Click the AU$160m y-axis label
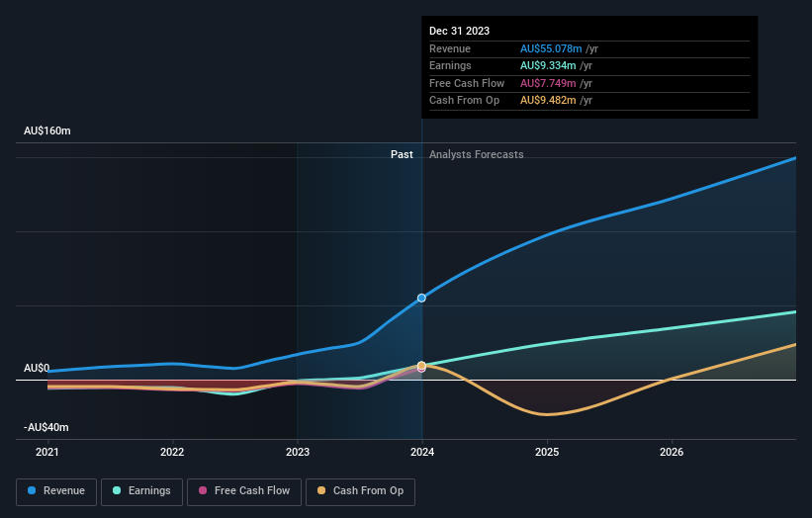The image size is (812, 518). pos(47,130)
